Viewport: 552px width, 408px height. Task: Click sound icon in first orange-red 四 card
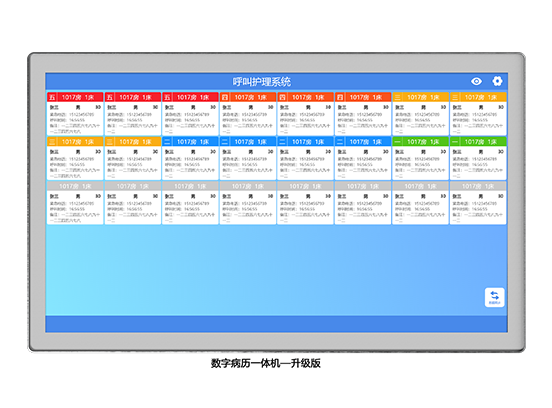click(x=271, y=107)
